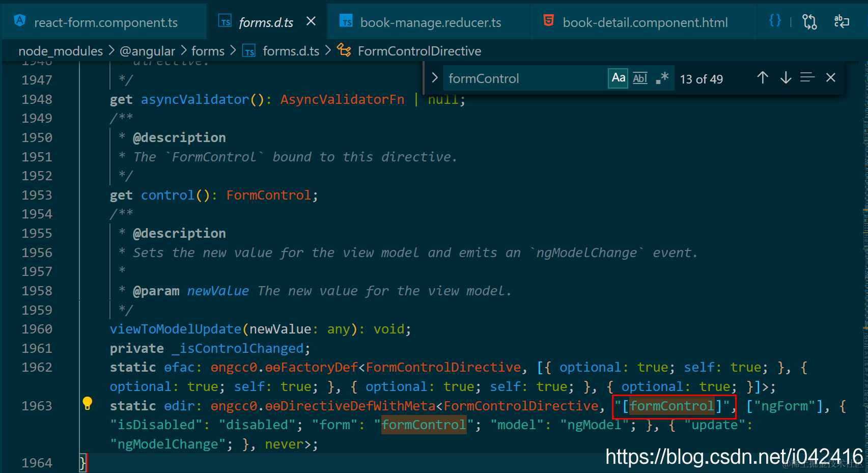
Task: Click the viewToModelUpdate method name
Action: (176, 329)
